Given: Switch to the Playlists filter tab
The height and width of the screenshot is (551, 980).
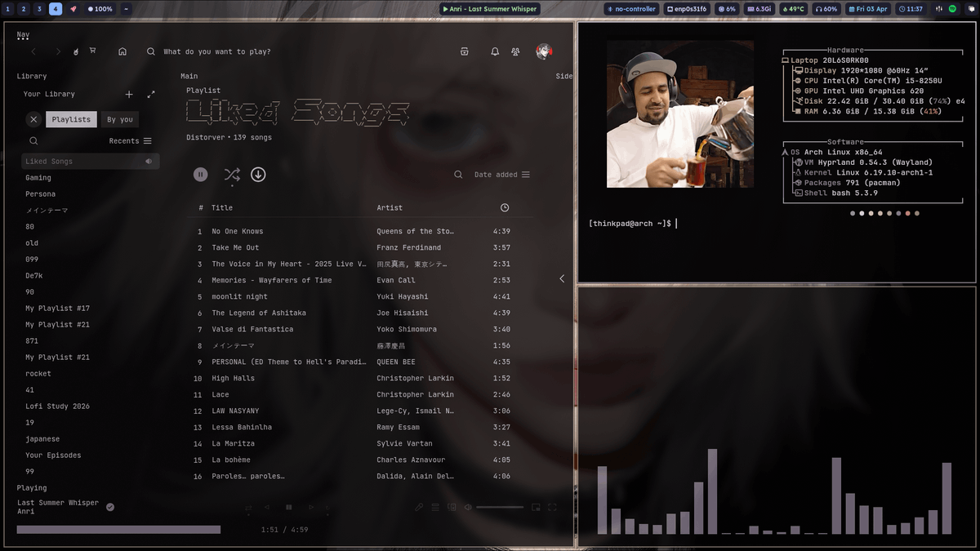Looking at the screenshot, I should click(71, 118).
